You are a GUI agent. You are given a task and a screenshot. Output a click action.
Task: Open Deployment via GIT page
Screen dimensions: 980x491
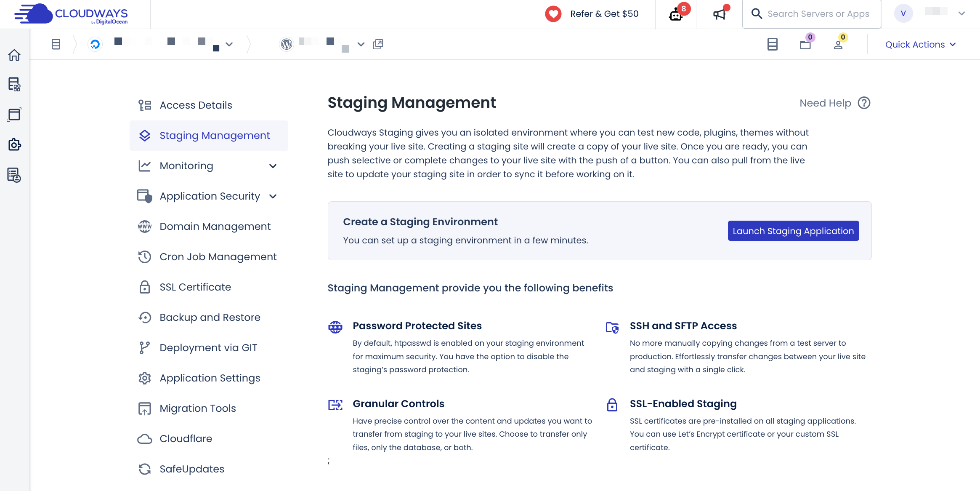[208, 348]
